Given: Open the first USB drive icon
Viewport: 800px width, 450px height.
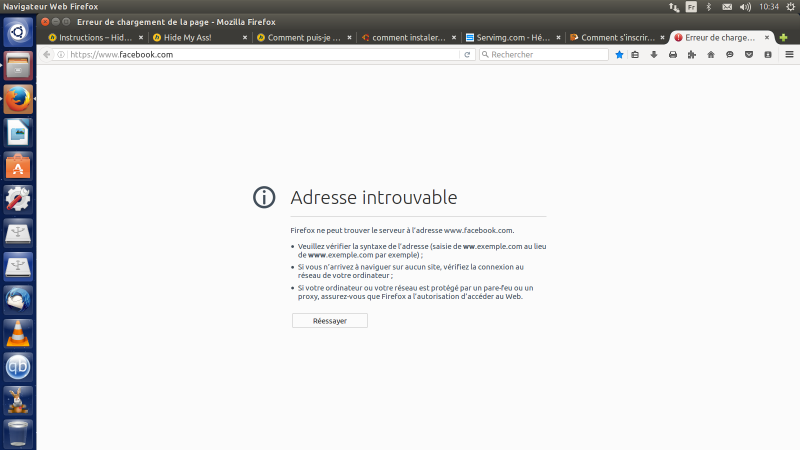Looking at the screenshot, I should coord(18,233).
